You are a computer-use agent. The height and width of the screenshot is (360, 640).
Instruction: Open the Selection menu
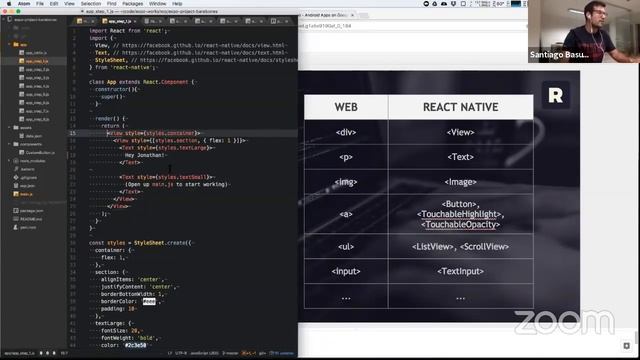[x=91, y=4]
